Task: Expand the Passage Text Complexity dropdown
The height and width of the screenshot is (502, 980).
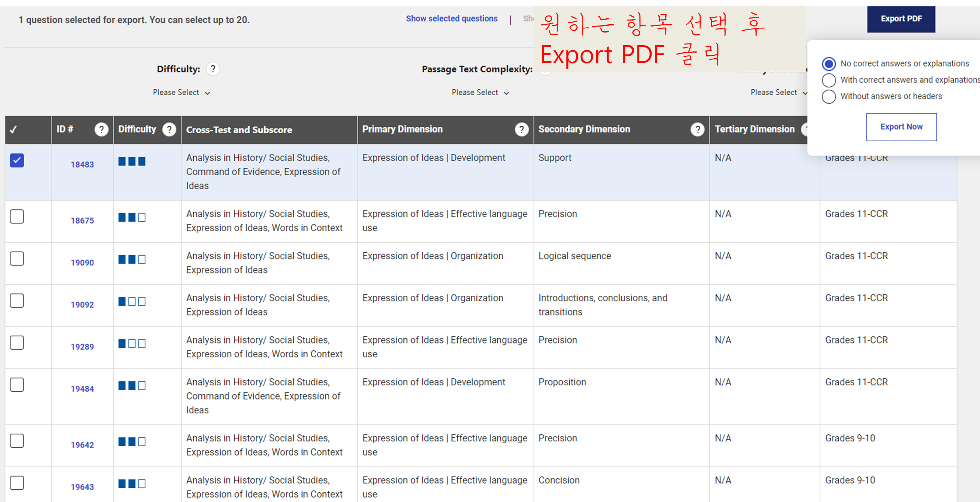Action: pos(480,92)
